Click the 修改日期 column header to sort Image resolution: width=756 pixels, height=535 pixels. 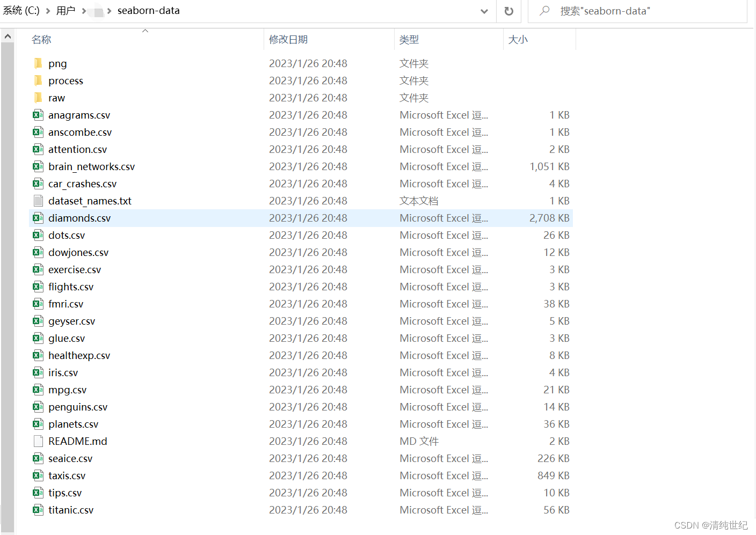(289, 39)
